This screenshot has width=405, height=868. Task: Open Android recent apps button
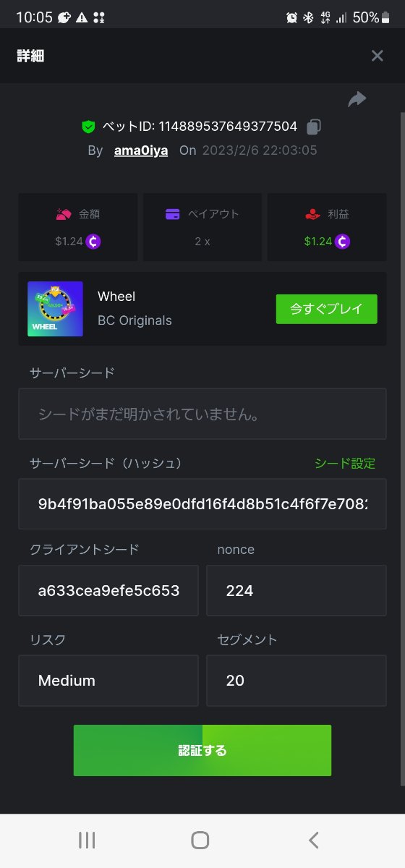87,840
